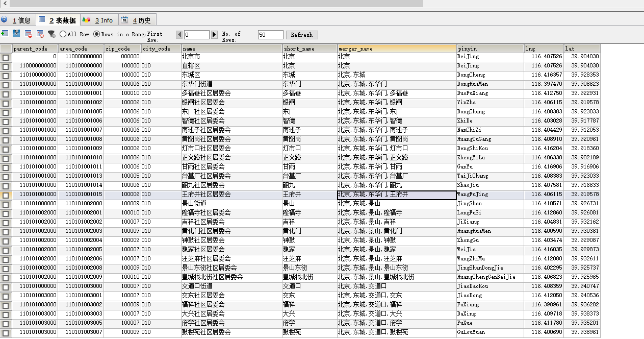Viewport: 644px width, 339px height.
Task: Click inside the No. of Rows field
Action: 270,35
